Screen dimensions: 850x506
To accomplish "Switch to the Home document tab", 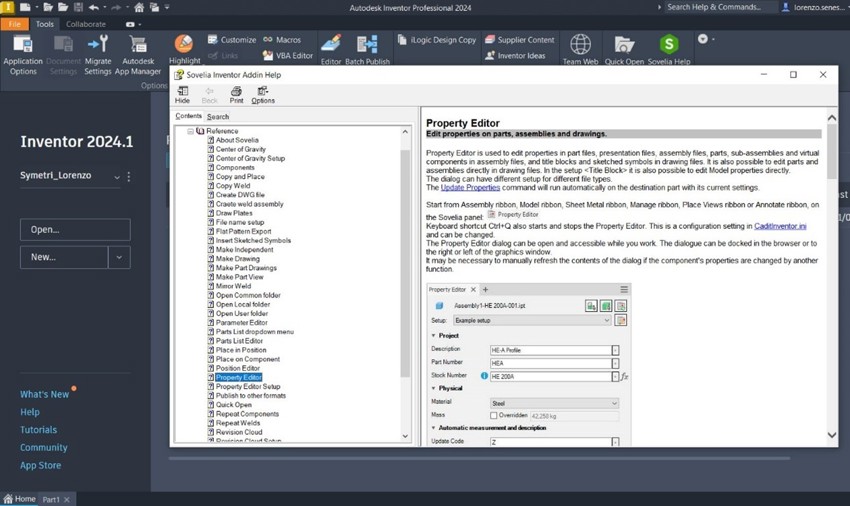I will (20, 499).
